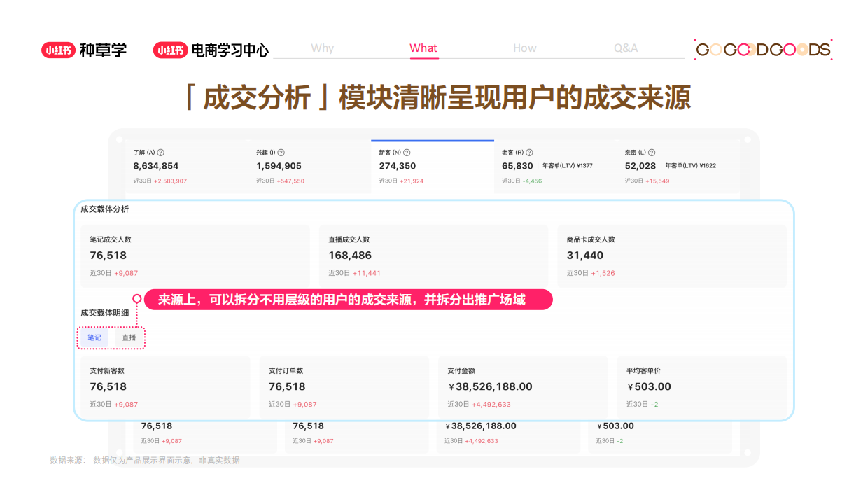Image resolution: width=868 pixels, height=488 pixels.
Task: Click the pink annotation banner about 成交来源
Action: coord(348,300)
